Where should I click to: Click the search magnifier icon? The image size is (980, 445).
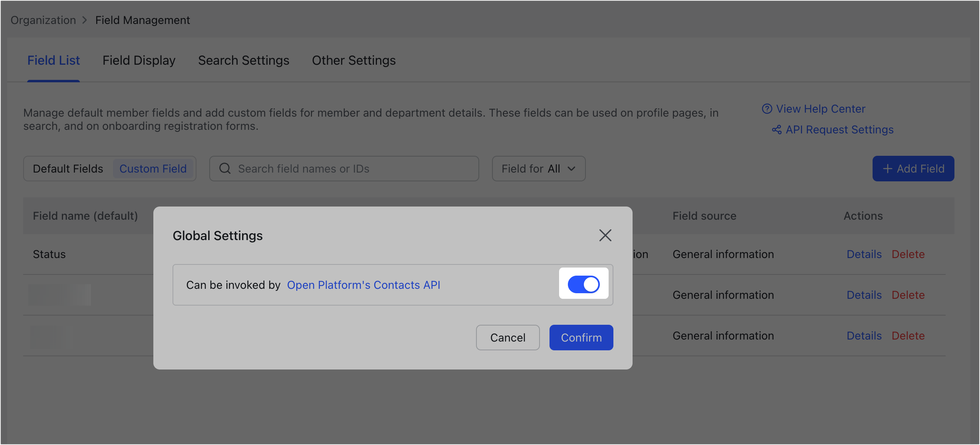tap(225, 168)
